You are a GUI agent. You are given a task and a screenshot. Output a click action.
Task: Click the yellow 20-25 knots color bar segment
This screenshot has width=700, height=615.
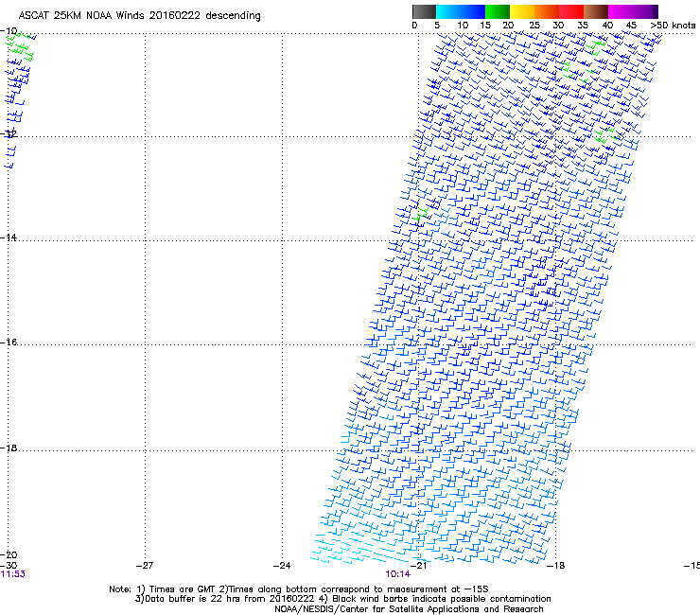[522, 11]
